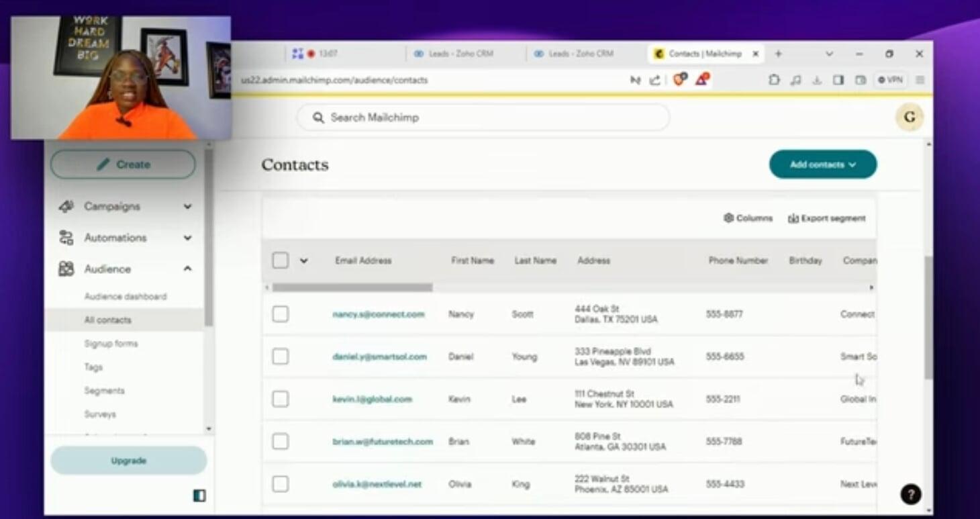Image resolution: width=980 pixels, height=519 pixels.
Task: Select the checkbox for Kevin Lee row
Action: 281,399
